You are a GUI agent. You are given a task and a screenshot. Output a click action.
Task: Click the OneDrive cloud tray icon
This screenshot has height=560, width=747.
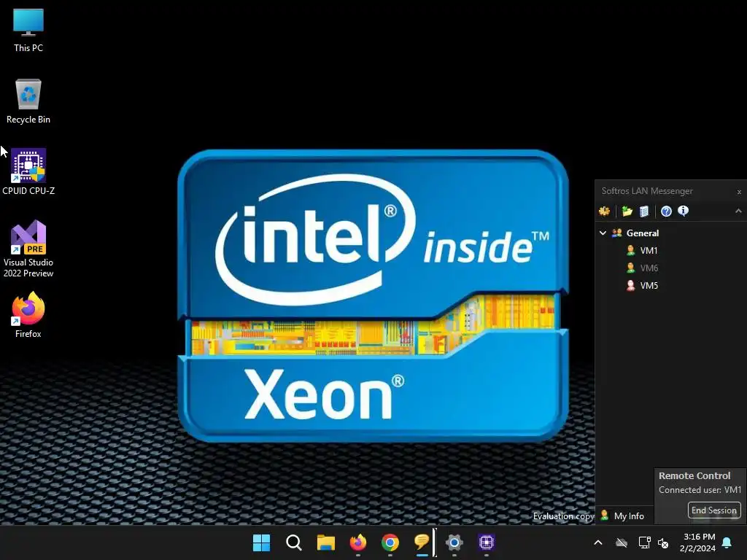[x=622, y=542]
